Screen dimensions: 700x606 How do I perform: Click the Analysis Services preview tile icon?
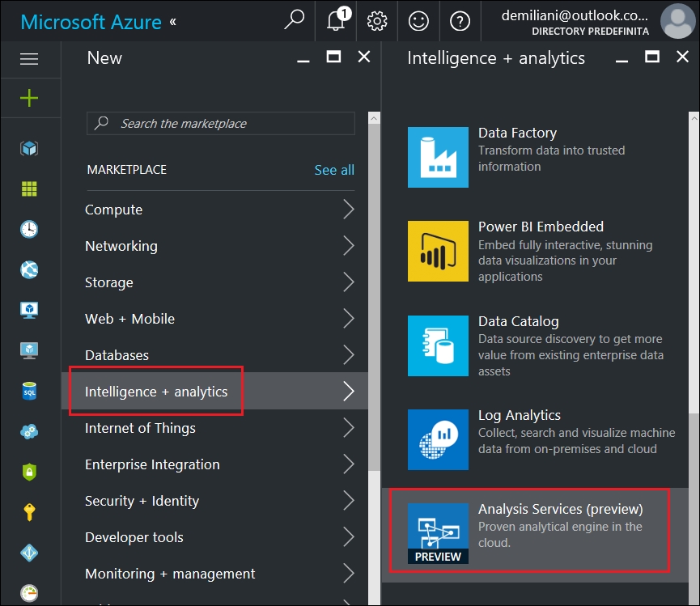pyautogui.click(x=438, y=533)
